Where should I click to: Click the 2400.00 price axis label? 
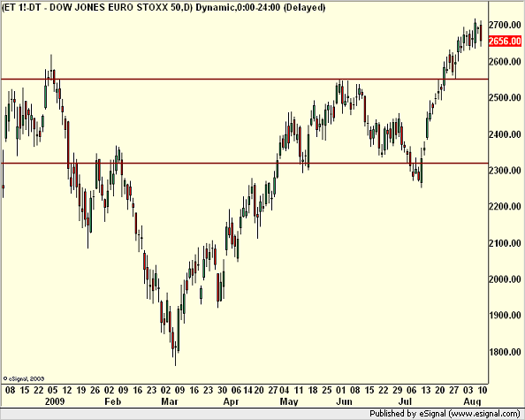point(505,134)
